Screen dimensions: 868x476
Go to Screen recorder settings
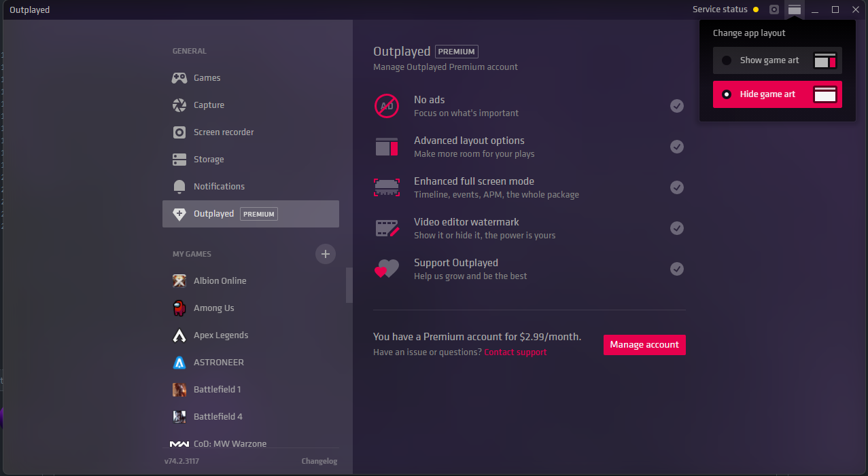251,132
